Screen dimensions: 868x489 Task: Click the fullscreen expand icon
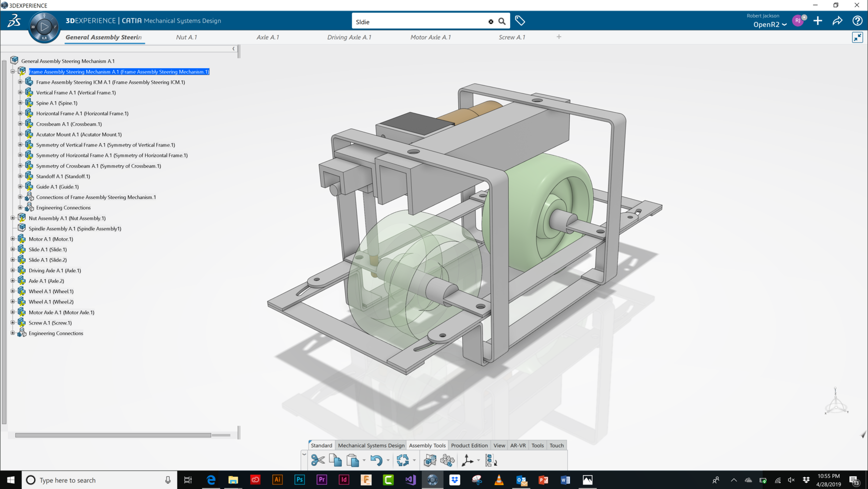[x=857, y=37]
